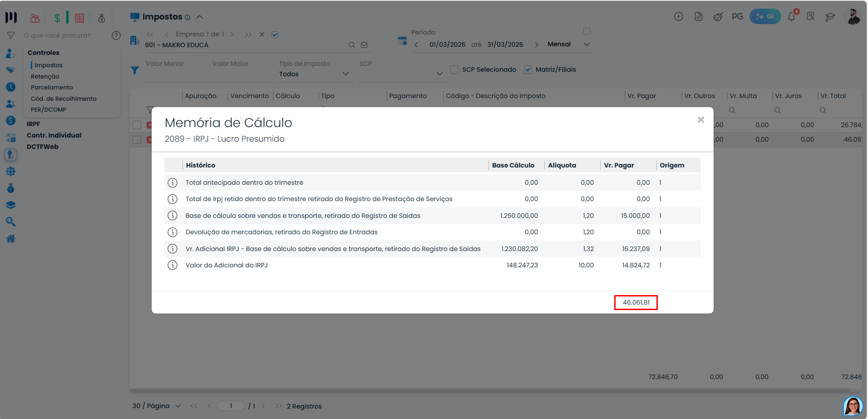The width and height of the screenshot is (868, 419).
Task: Toggle the checkbox next to company navigation
Action: (275, 35)
